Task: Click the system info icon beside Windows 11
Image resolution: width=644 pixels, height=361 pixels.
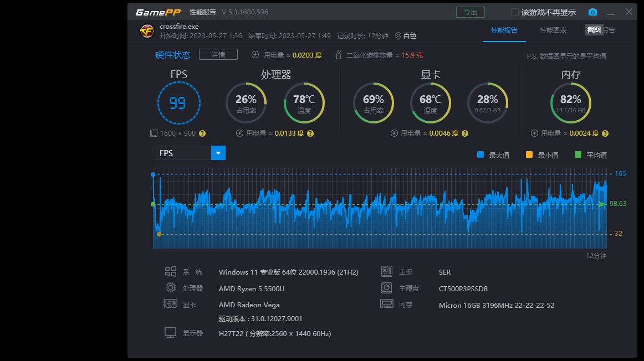Action: click(x=171, y=271)
